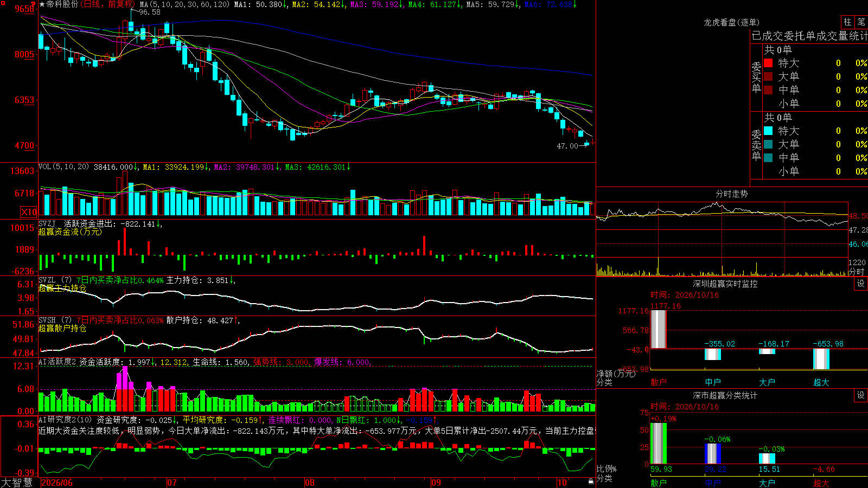Click the cyan 特大 sell-order color swatch
The width and height of the screenshot is (868, 488).
(x=768, y=131)
